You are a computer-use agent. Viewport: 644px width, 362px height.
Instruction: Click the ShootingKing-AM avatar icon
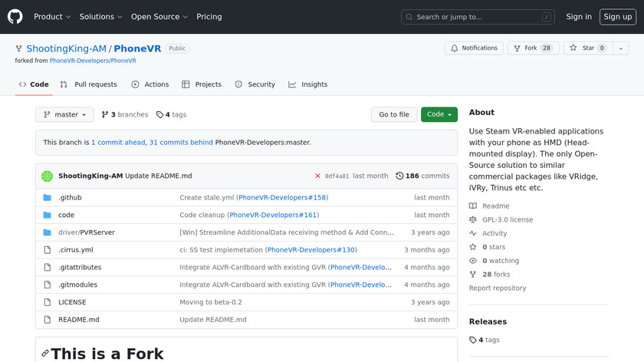click(x=47, y=176)
